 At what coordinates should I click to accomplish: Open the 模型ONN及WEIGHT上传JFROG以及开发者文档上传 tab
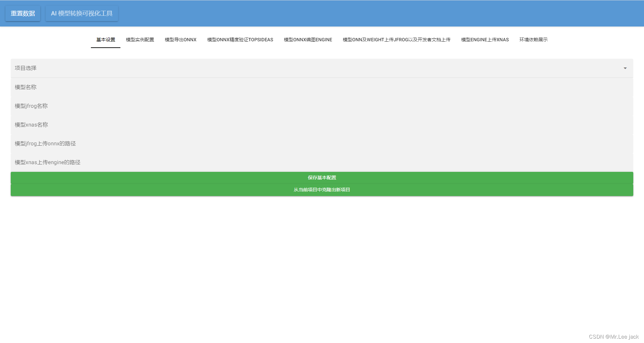click(396, 40)
